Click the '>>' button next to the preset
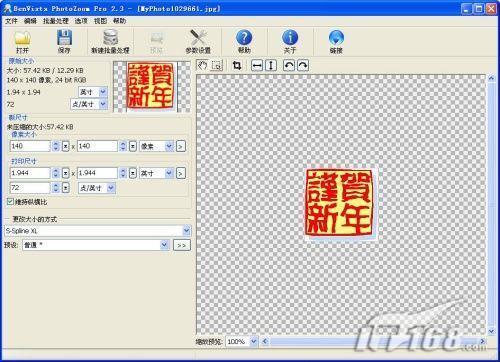Screen dimensions: 500x362 point(182,245)
